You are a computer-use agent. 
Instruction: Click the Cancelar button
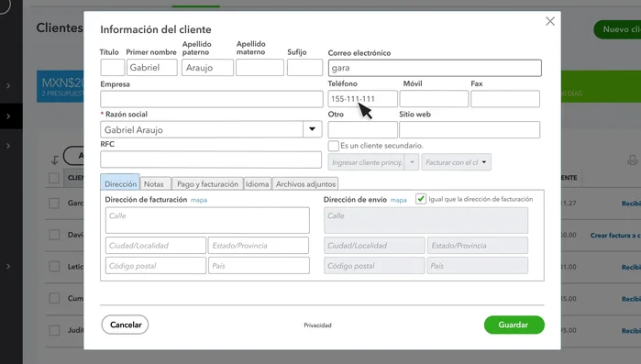[125, 325]
